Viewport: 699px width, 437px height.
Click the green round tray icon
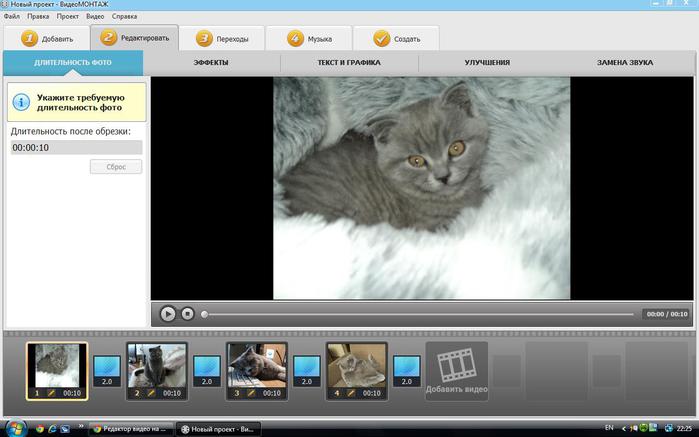pyautogui.click(x=644, y=429)
